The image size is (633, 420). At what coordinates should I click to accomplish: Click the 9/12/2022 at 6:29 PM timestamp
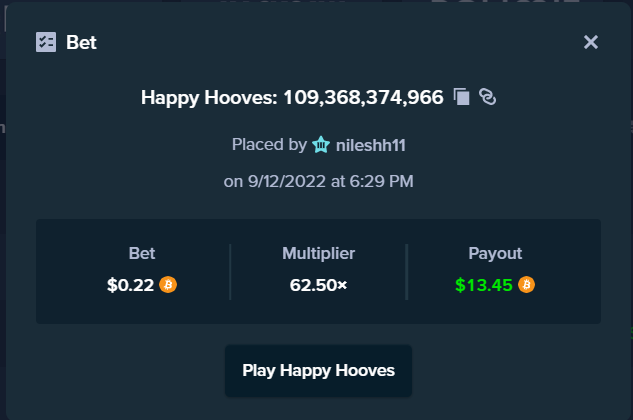click(330, 181)
